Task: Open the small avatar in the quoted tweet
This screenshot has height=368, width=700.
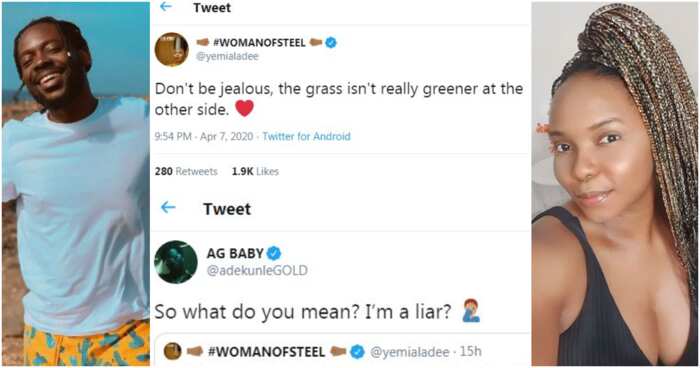Action: click(x=172, y=352)
